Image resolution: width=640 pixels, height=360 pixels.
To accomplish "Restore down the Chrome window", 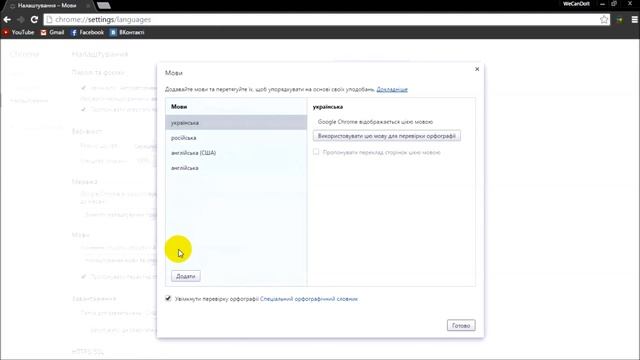I will tap(614, 4).
